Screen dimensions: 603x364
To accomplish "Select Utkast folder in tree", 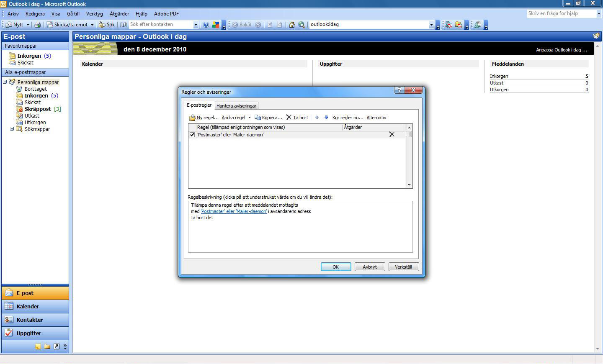I will (32, 115).
